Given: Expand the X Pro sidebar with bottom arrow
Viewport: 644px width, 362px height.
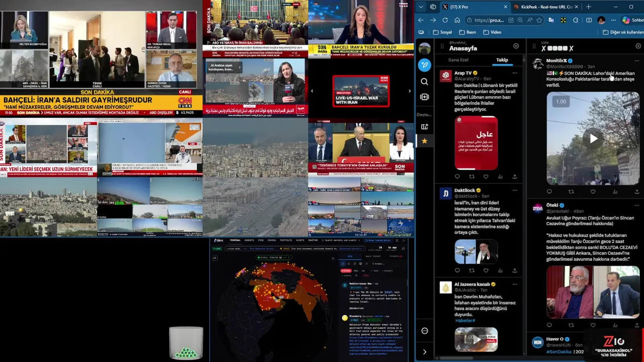Looking at the screenshot, I should (x=425, y=352).
